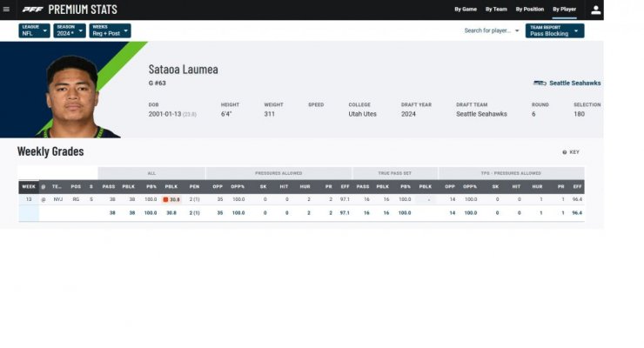644x348 pixels.
Task: Click the NYJ opponent cell
Action: [58, 199]
